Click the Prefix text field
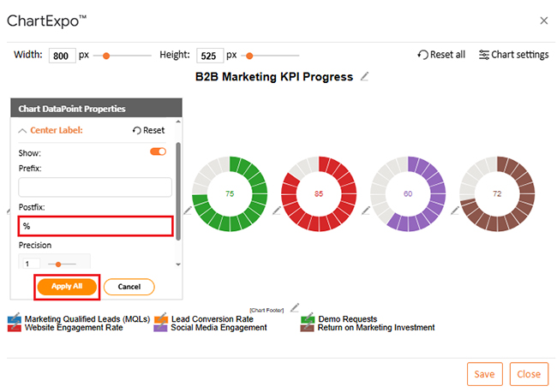Viewport: 557px width, 392px height. (95, 187)
